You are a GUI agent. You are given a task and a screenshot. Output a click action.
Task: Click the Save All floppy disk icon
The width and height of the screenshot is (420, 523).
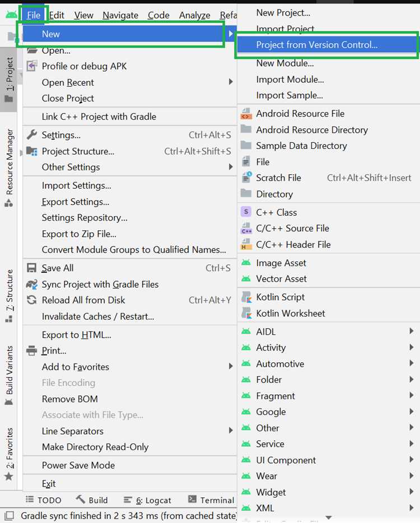tap(32, 268)
